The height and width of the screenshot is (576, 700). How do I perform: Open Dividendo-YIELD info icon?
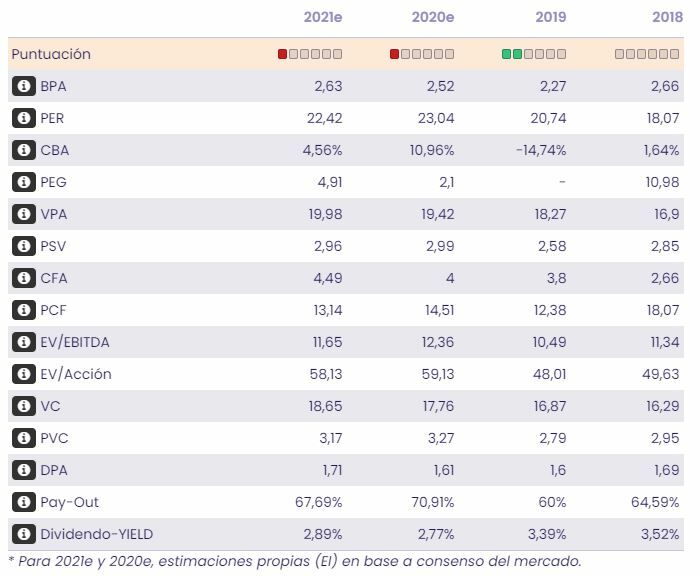point(23,534)
